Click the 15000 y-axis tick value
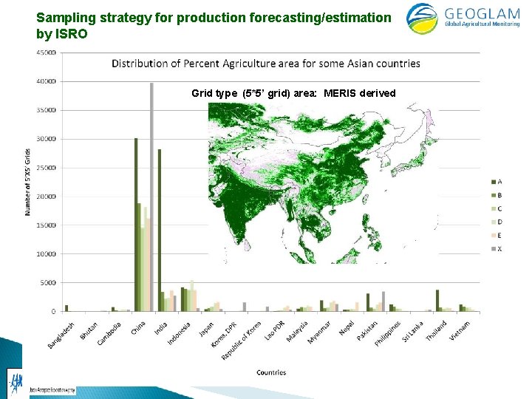The width and height of the screenshot is (532, 399). point(47,225)
